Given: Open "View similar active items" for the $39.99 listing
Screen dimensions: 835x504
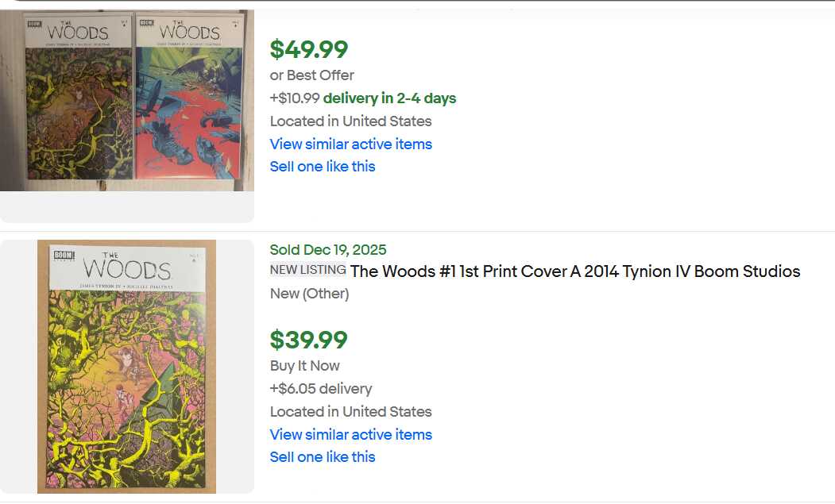Looking at the screenshot, I should tap(350, 434).
